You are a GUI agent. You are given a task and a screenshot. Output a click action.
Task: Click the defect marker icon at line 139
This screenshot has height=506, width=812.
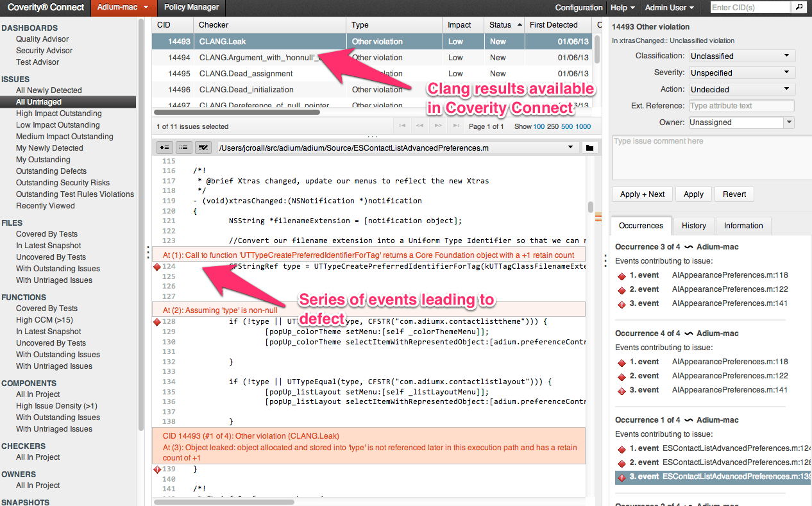tap(157, 470)
